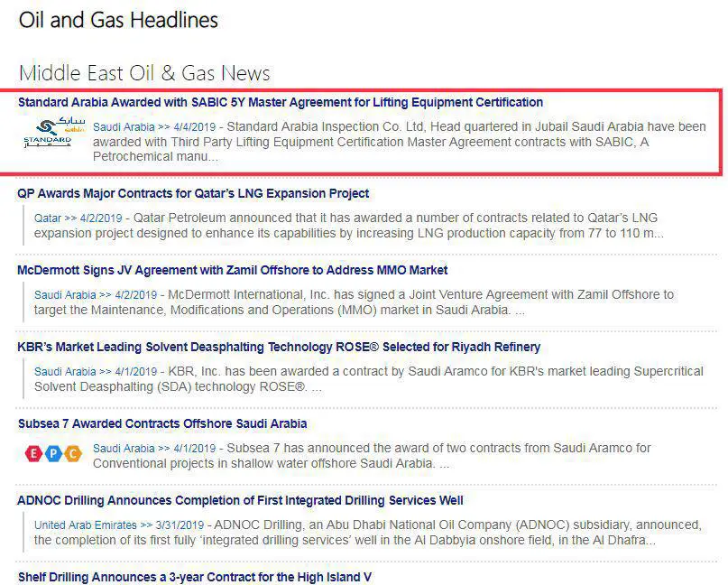
Task: Click the Oil and Gas Headlines page title
Action: point(118,20)
